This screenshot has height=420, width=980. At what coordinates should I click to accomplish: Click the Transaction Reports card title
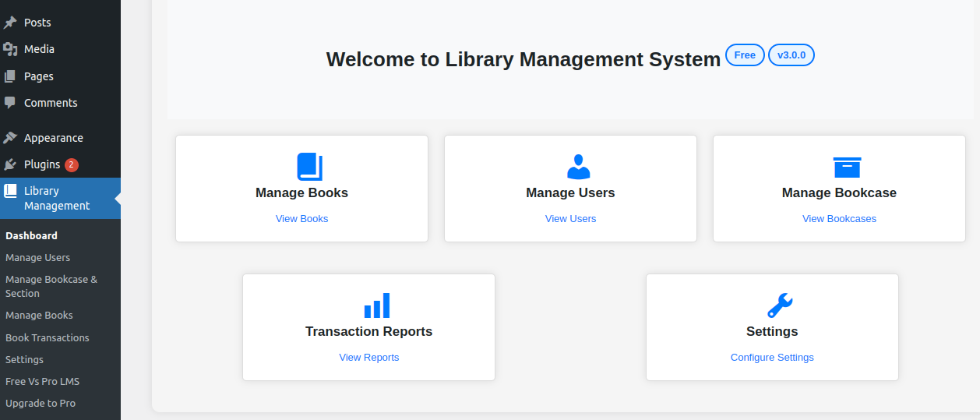368,331
